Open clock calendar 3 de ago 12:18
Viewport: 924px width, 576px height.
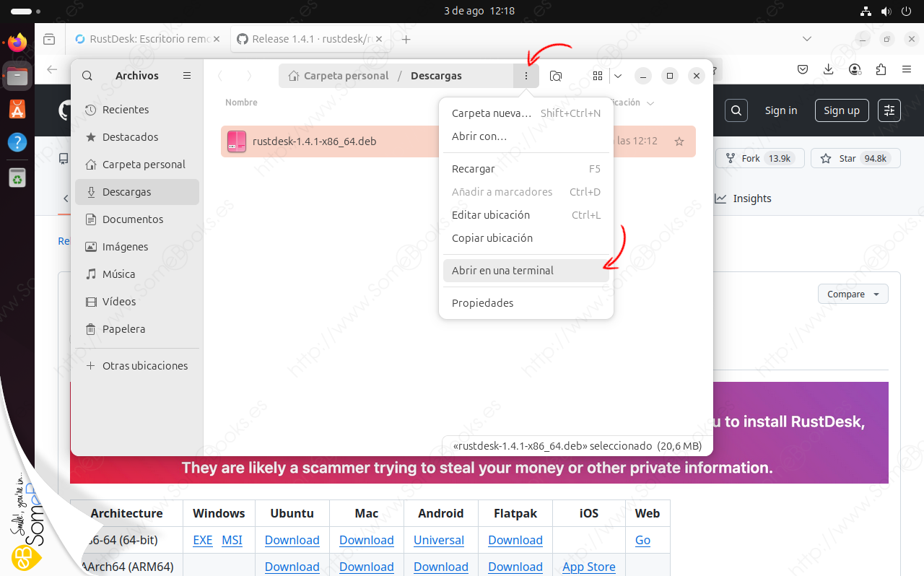pyautogui.click(x=479, y=11)
